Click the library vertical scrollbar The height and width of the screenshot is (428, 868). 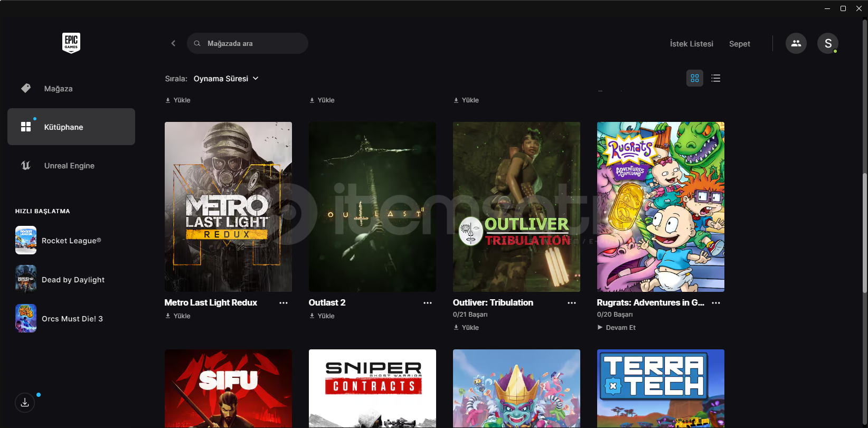point(865,233)
